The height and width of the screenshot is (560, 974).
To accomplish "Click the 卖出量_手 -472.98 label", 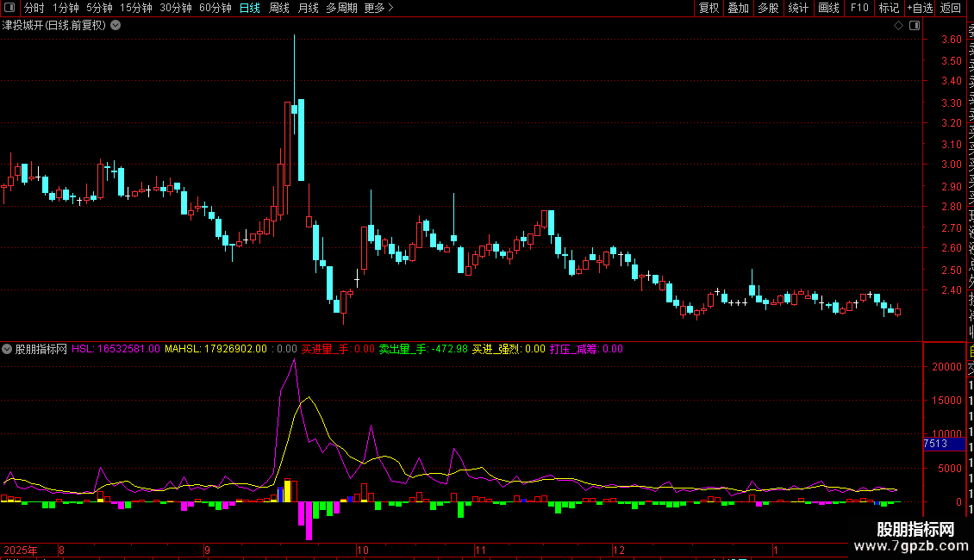I will click(423, 349).
